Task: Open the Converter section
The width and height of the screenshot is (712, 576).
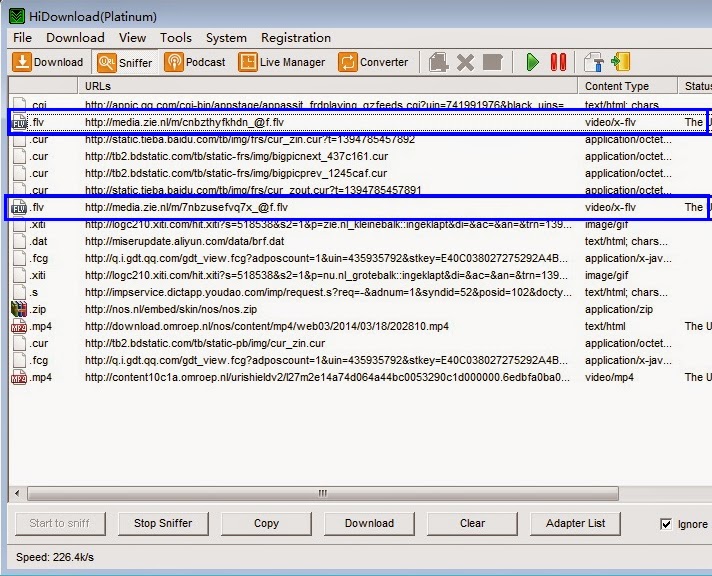Action: (373, 62)
